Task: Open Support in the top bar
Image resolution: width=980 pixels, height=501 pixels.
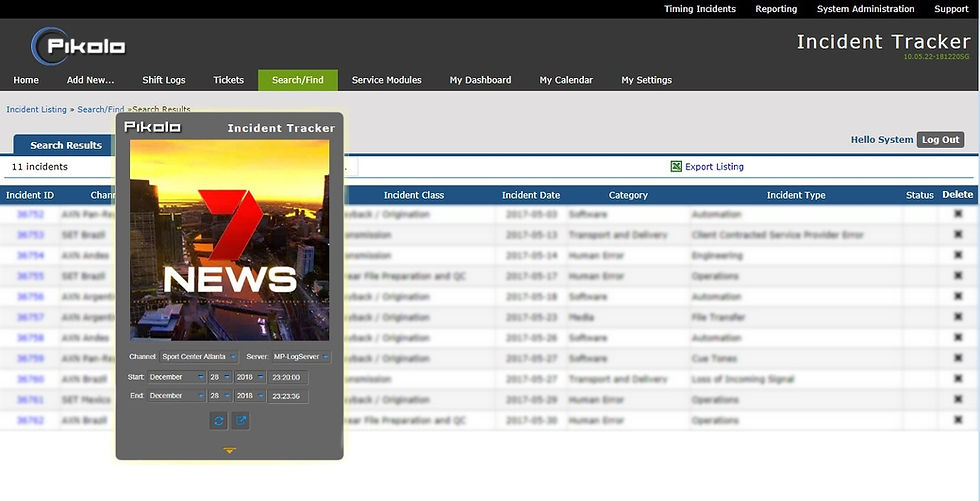Action: click(x=951, y=9)
